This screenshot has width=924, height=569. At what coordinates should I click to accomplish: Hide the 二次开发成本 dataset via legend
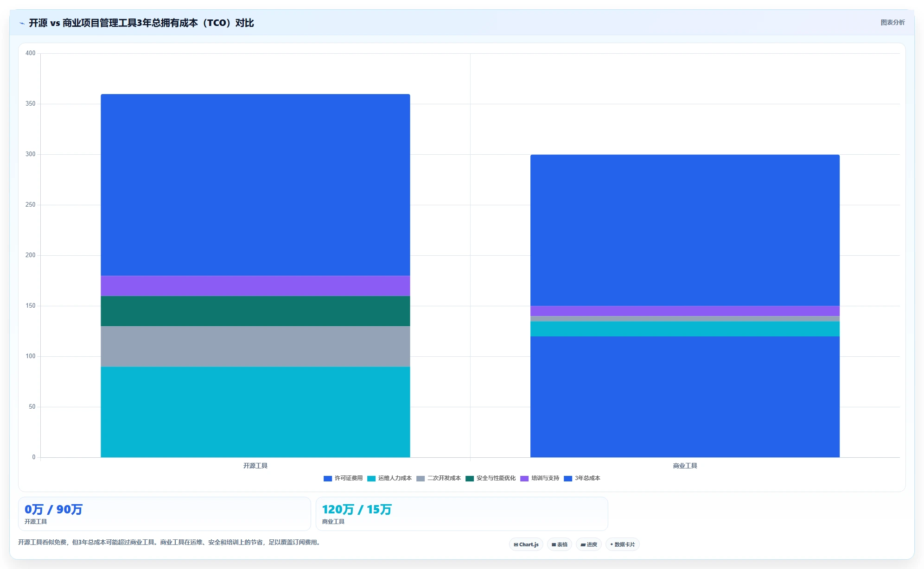coord(439,478)
